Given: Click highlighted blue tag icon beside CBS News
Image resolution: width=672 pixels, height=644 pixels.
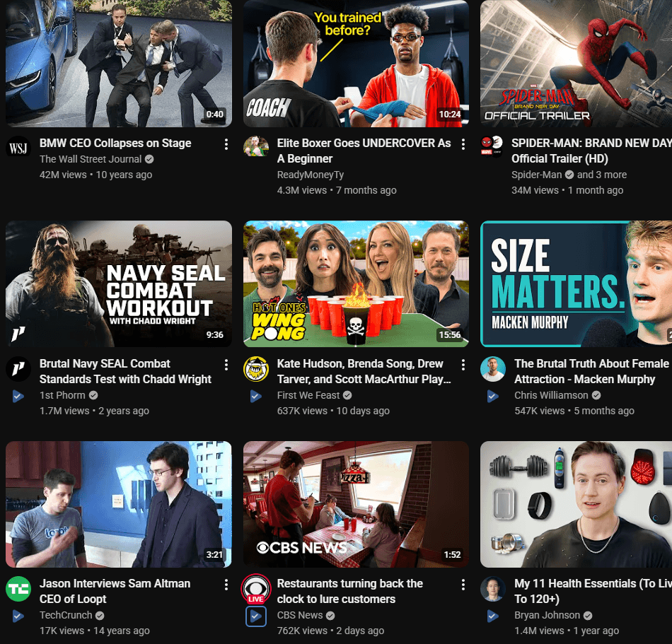Looking at the screenshot, I should pyautogui.click(x=256, y=616).
